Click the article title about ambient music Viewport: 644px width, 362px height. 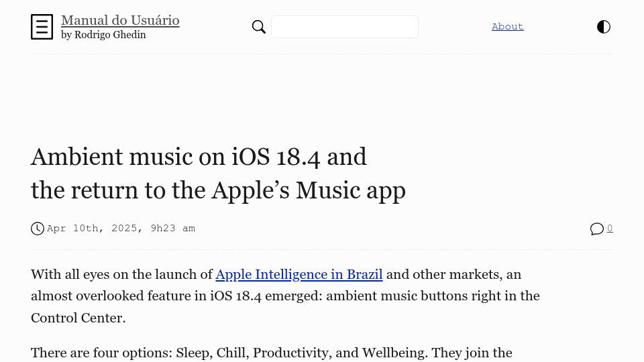218,173
